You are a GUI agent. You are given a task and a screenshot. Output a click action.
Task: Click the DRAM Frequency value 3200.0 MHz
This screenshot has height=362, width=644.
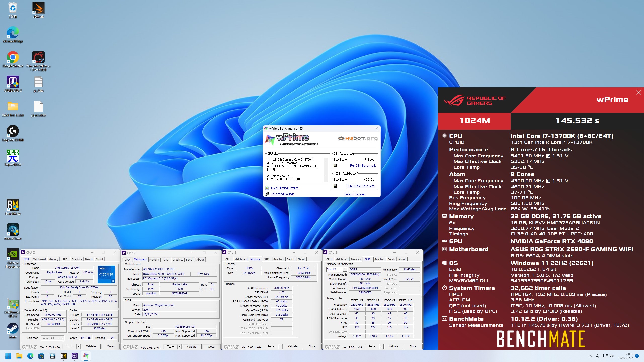281,288
